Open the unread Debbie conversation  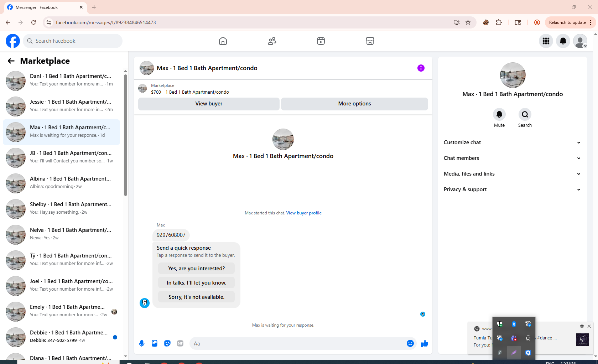coord(61,337)
